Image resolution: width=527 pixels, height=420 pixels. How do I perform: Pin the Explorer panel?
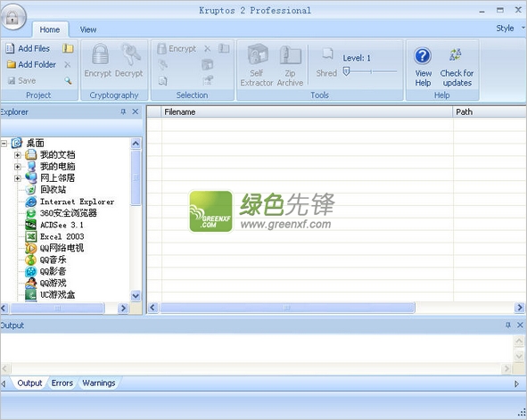click(123, 111)
